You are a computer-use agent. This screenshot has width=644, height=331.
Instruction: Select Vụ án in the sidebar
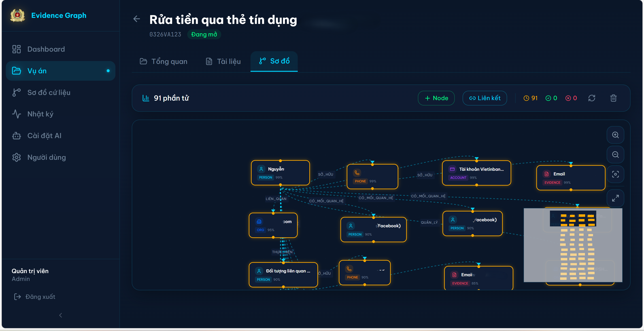point(60,71)
